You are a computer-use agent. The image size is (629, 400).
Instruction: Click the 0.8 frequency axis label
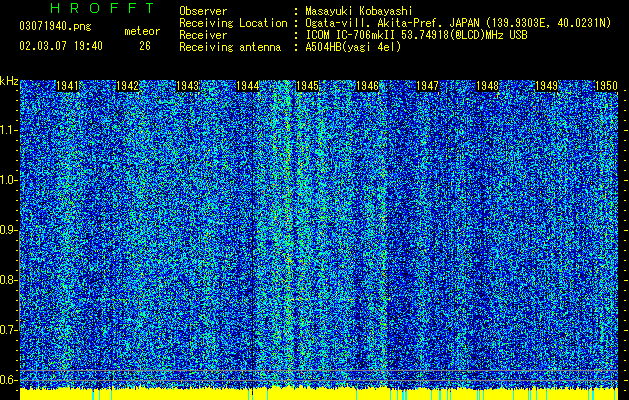(x=8, y=280)
